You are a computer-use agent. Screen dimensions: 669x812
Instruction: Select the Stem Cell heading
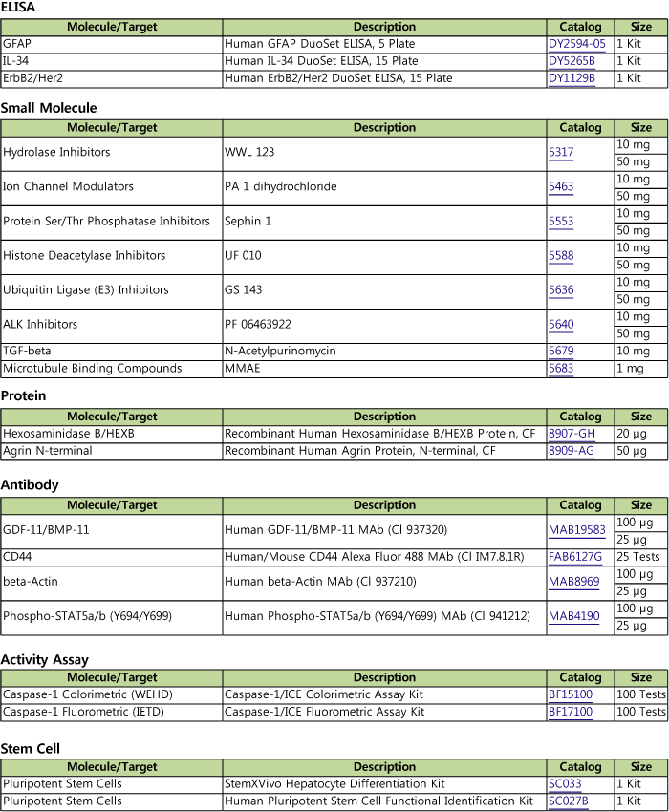point(30,748)
